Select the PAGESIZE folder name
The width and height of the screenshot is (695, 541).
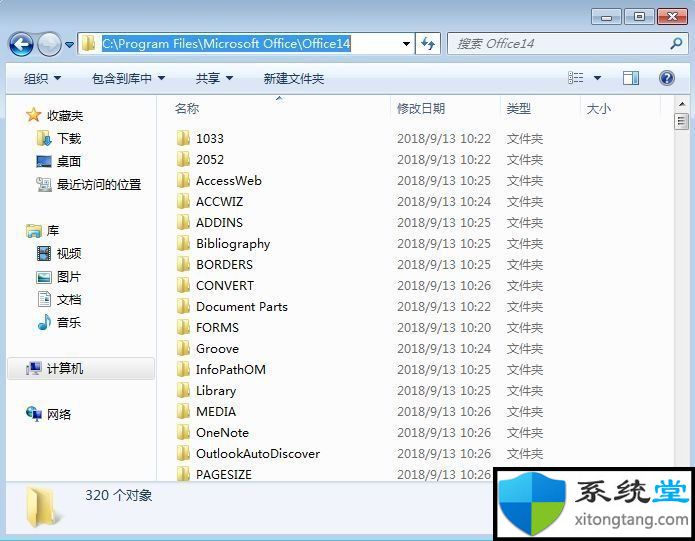tap(224, 474)
